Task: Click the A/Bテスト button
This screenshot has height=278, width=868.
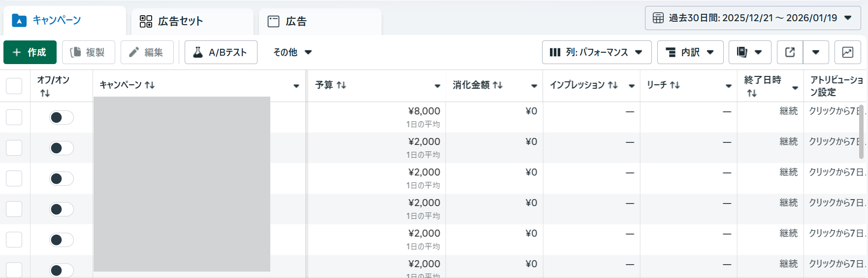Action: point(221,52)
